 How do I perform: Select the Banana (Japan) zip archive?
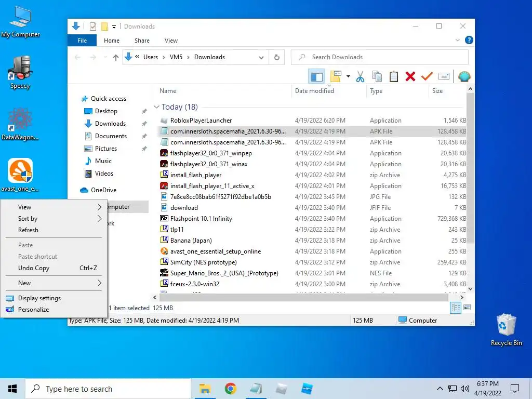[191, 241]
